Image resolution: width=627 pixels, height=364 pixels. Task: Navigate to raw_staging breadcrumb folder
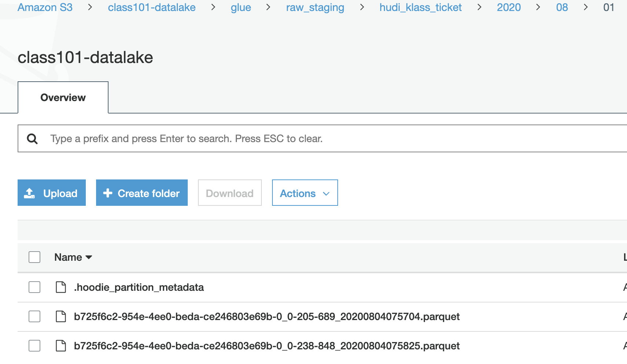315,7
